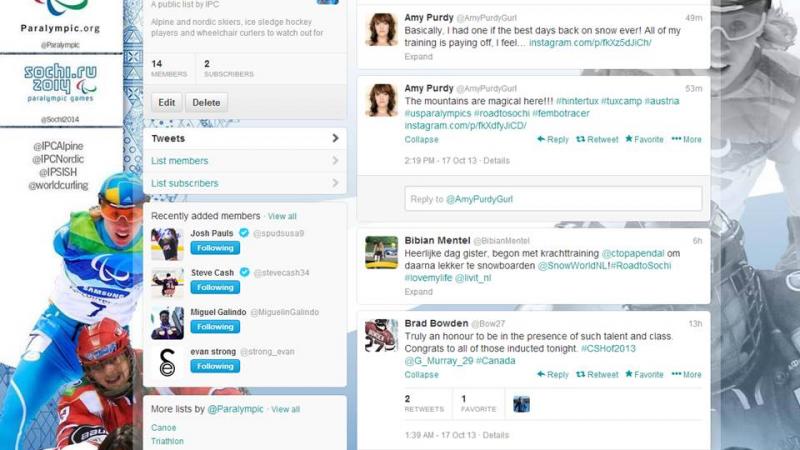Click the #Canada hashtag
Viewport: 800px width, 450px height.
tap(495, 361)
